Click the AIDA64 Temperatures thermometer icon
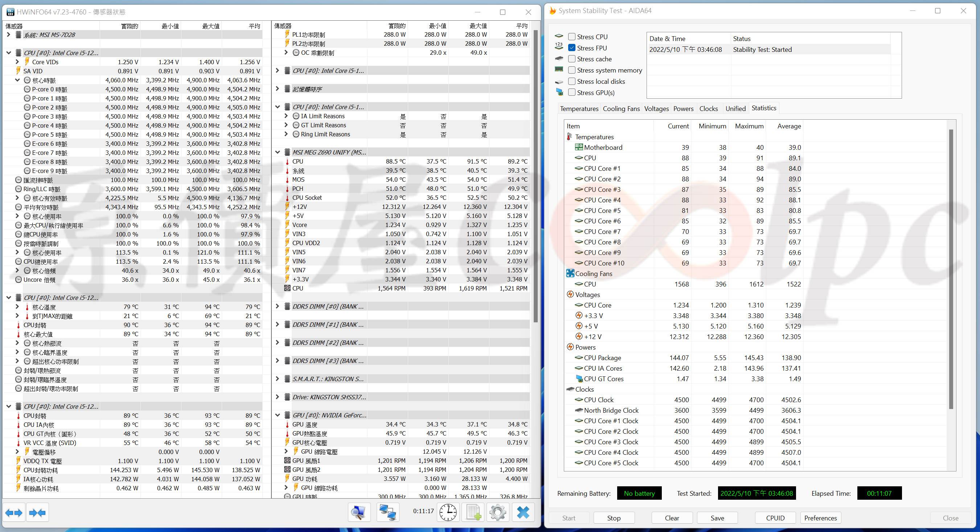 click(x=570, y=136)
